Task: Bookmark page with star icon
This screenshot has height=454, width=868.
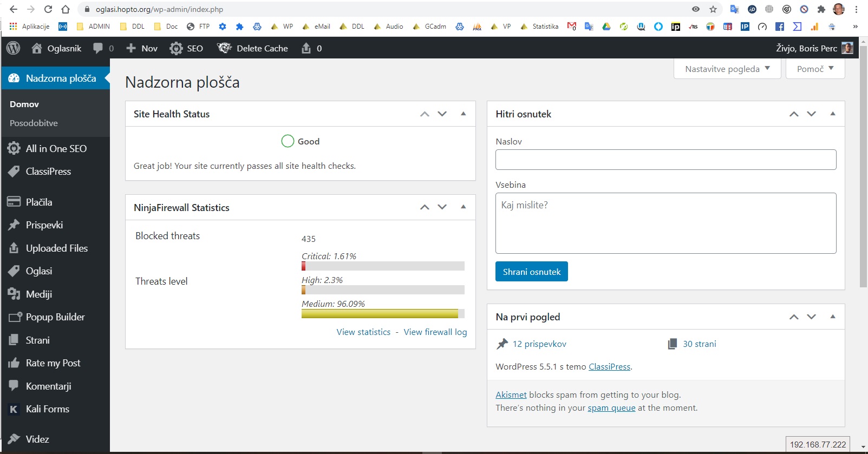Action: coord(713,9)
